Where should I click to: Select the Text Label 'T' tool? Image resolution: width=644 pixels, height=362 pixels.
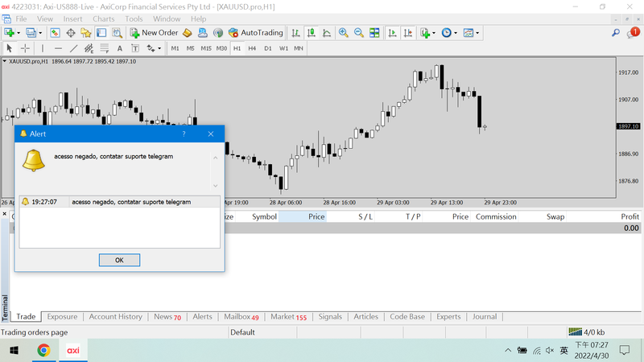point(135,48)
